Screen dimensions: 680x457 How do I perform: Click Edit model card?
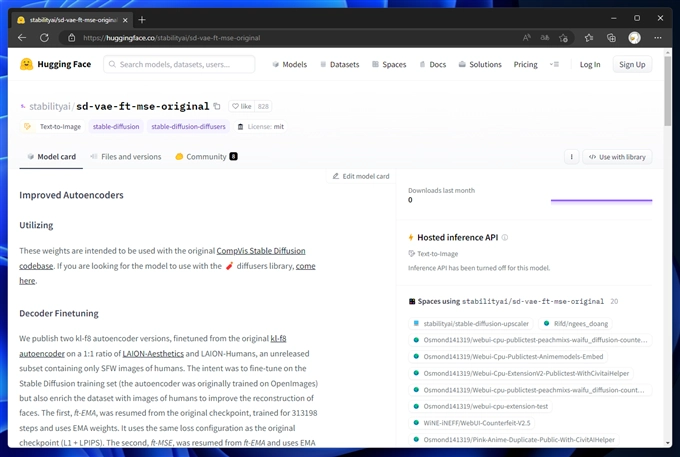click(x=361, y=176)
